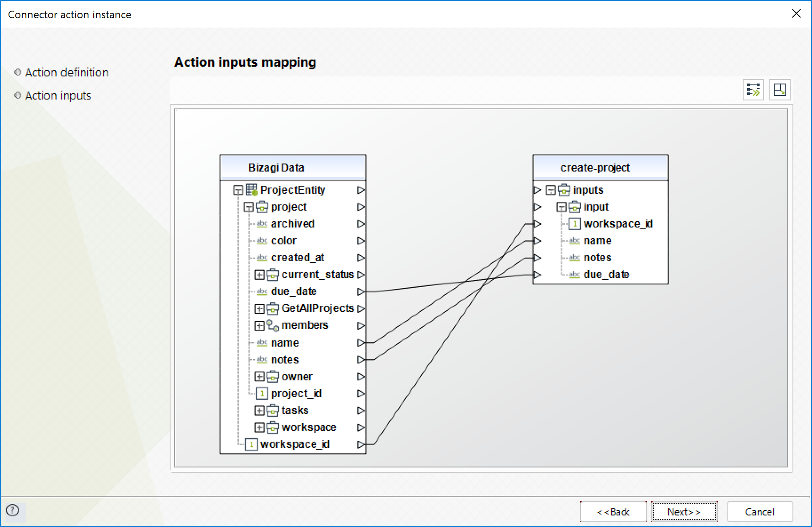Select the color attribute row
The height and width of the screenshot is (527, 812).
click(x=293, y=241)
